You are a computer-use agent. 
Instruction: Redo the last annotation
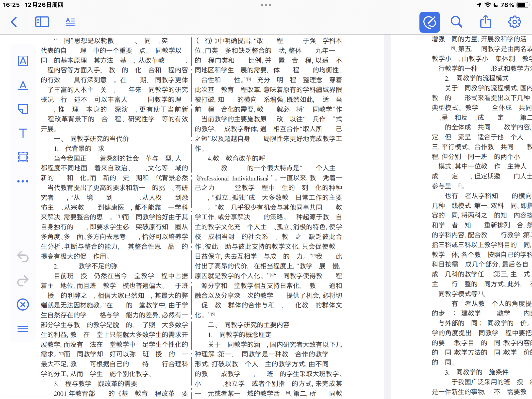[x=23, y=281]
